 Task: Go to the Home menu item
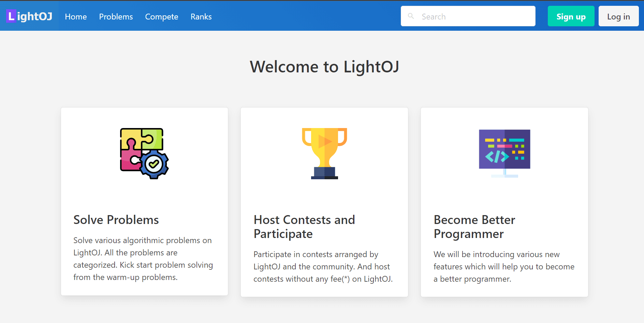(x=76, y=16)
